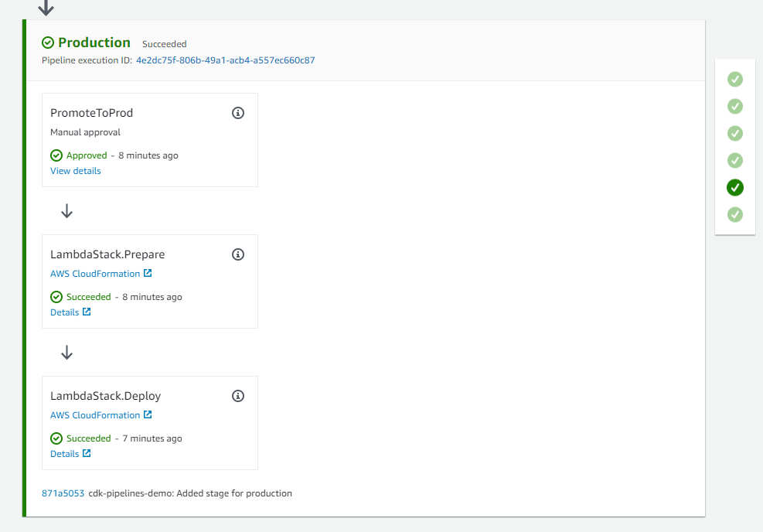Open Details for LambdaStack.Deploy

coord(65,453)
